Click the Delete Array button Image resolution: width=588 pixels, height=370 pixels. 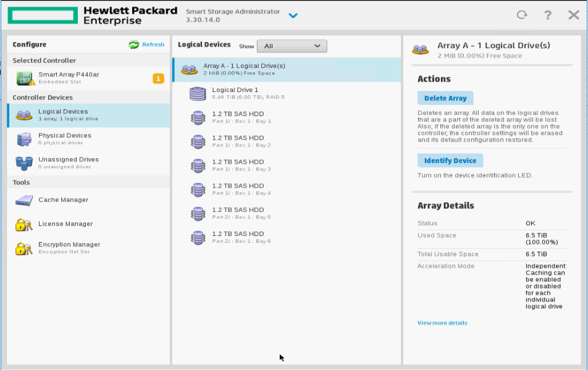445,98
